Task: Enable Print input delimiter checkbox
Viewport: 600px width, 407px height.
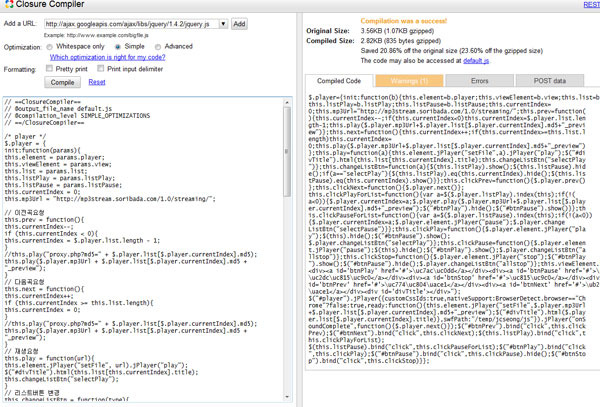Action: 100,68
